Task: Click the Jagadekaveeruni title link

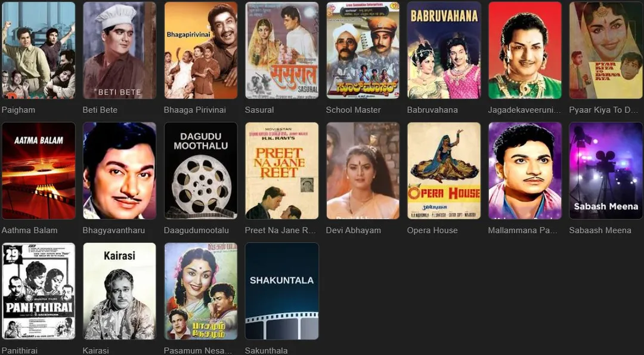Action: [x=524, y=110]
